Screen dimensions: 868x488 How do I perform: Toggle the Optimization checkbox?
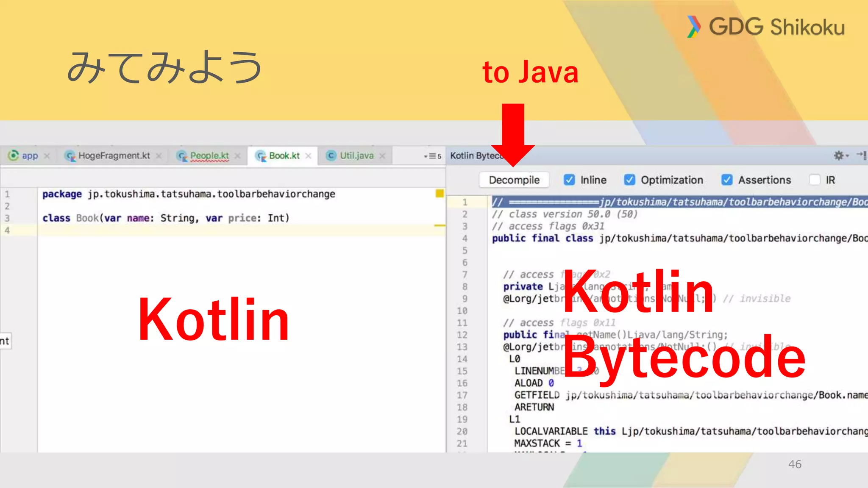[629, 180]
